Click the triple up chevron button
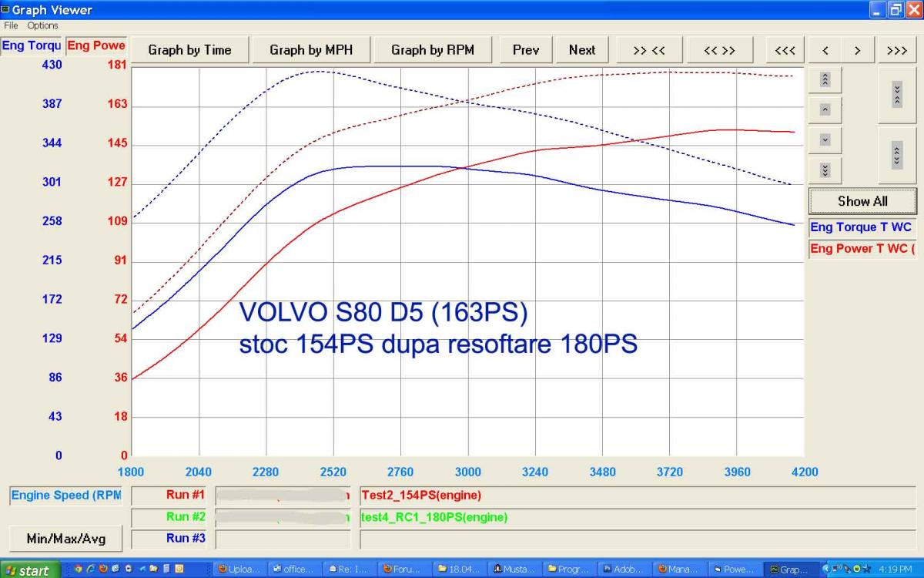The width and height of the screenshot is (924, 578). coord(825,79)
